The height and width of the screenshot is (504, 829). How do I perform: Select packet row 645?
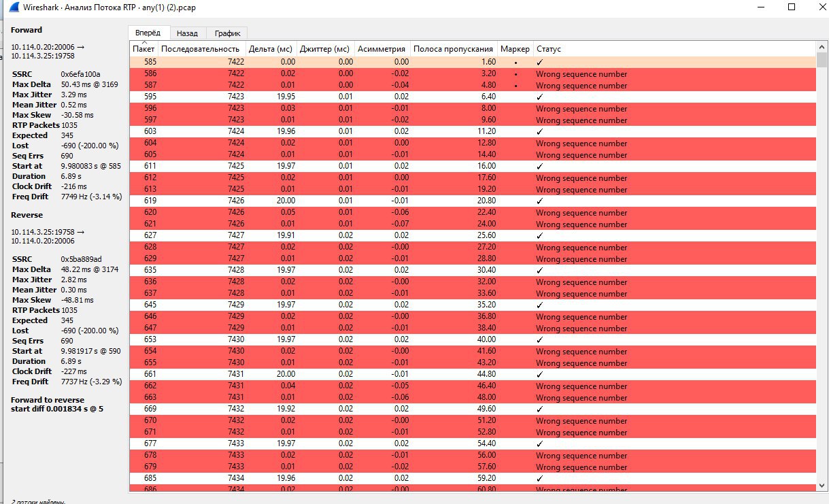tap(473, 305)
